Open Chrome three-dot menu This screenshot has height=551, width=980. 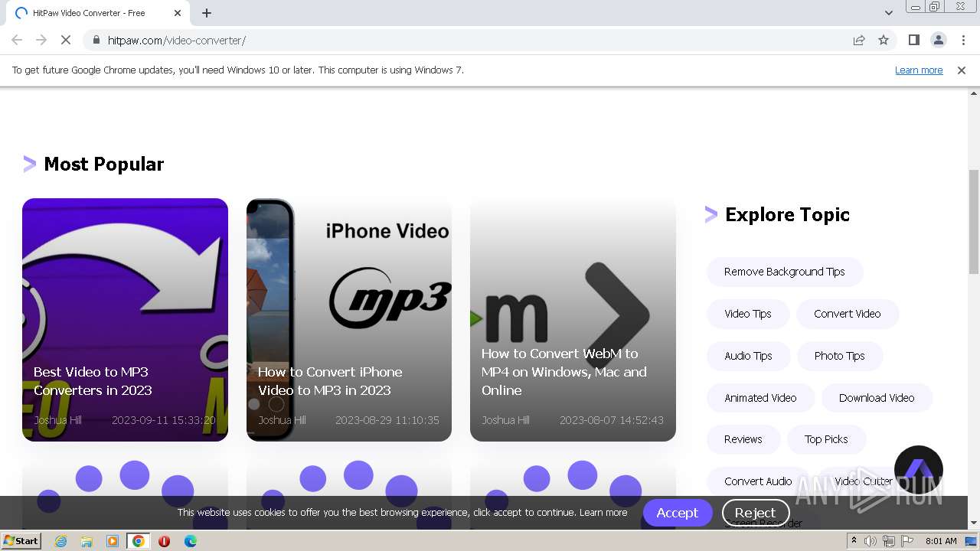(963, 41)
